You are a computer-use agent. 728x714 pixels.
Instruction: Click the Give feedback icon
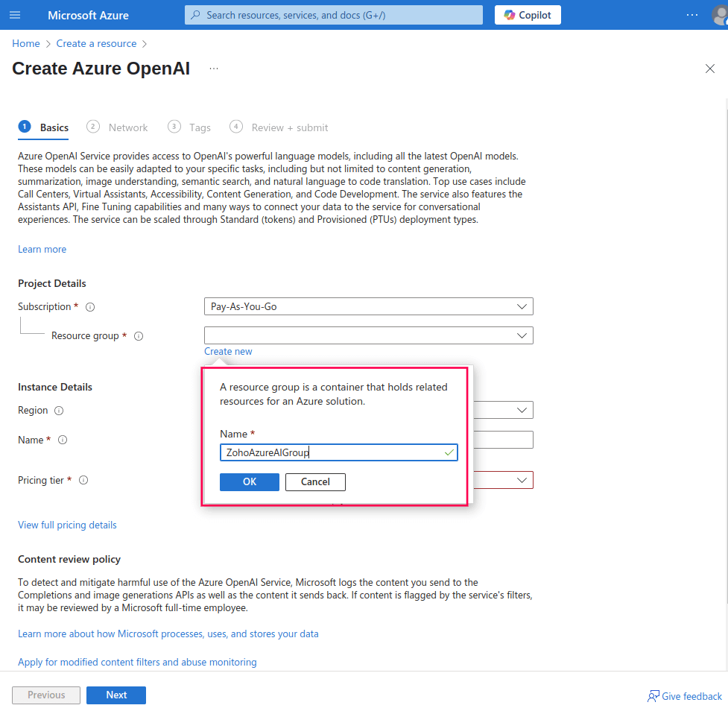653,695
